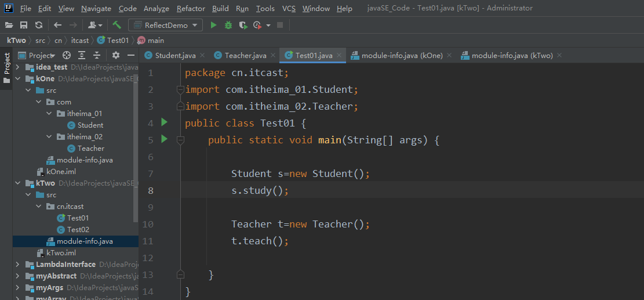644x300 pixels.
Task: Click the Project panel vertical scrollbar
Action: 136,148
